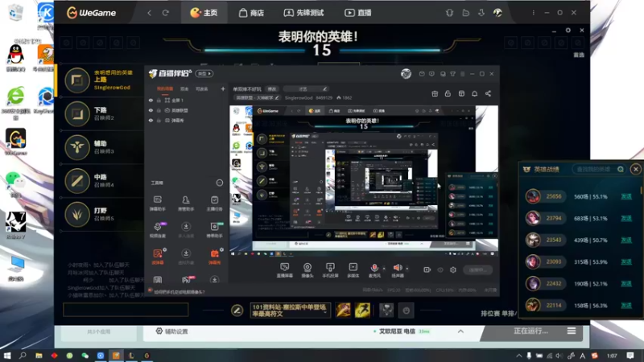Viewport: 644px width, 362px height.
Task: Add 多媒体 source
Action: (353, 270)
